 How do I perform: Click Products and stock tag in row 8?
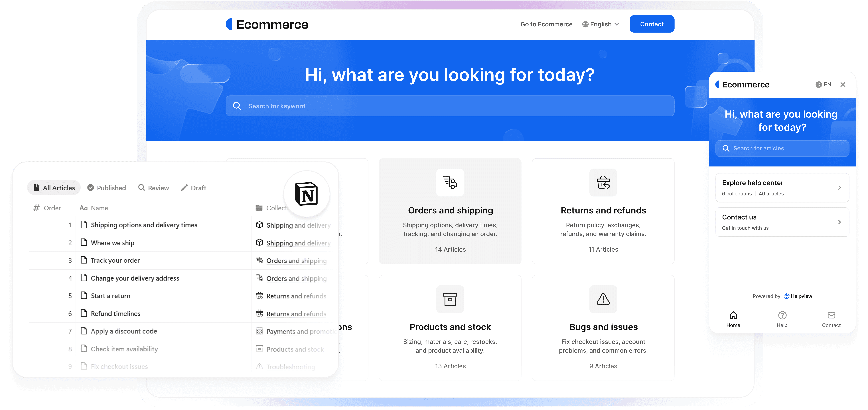(x=290, y=349)
